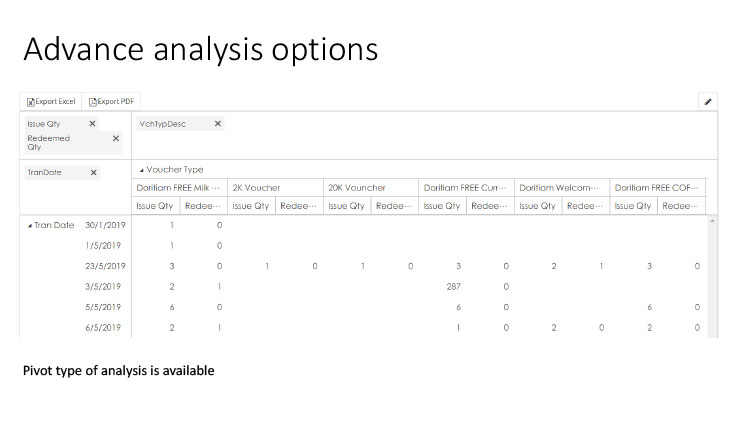The image size is (740, 428).
Task: Select the 30/1/2019 row date
Action: pos(105,225)
